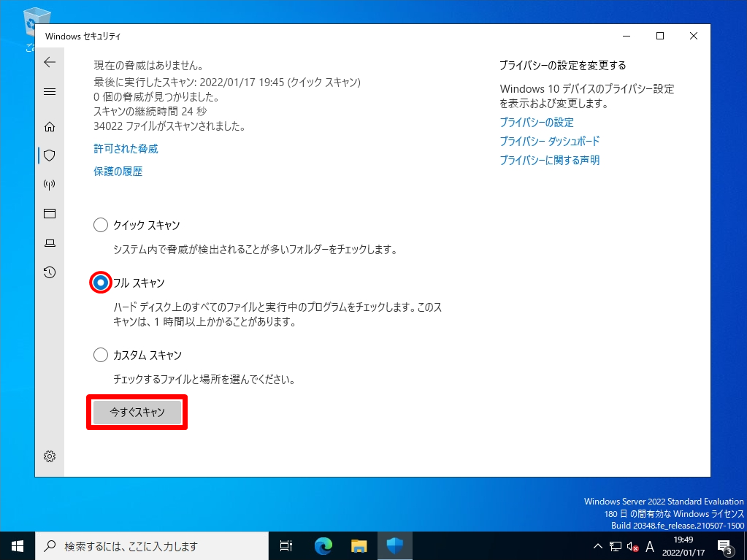The height and width of the screenshot is (560, 747).
Task: Click the text 現在の脅威はありません。
Action: (x=150, y=66)
